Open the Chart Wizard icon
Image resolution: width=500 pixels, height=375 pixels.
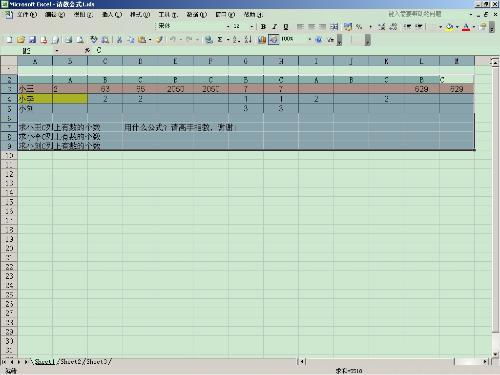point(262,40)
